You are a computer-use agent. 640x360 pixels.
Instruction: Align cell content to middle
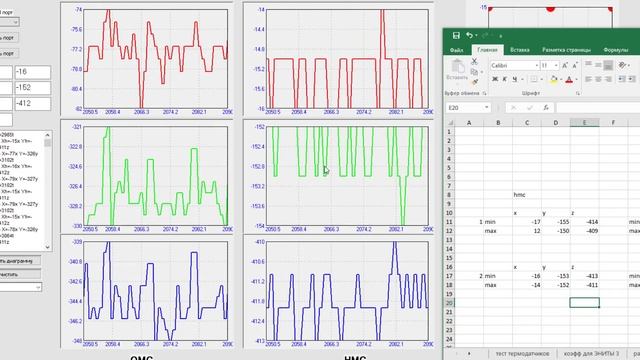click(x=598, y=64)
